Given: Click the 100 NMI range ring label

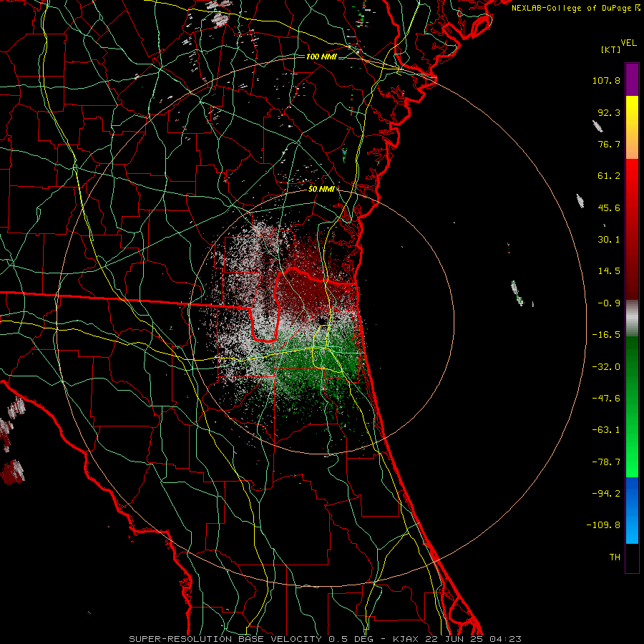Looking at the screenshot, I should [321, 57].
